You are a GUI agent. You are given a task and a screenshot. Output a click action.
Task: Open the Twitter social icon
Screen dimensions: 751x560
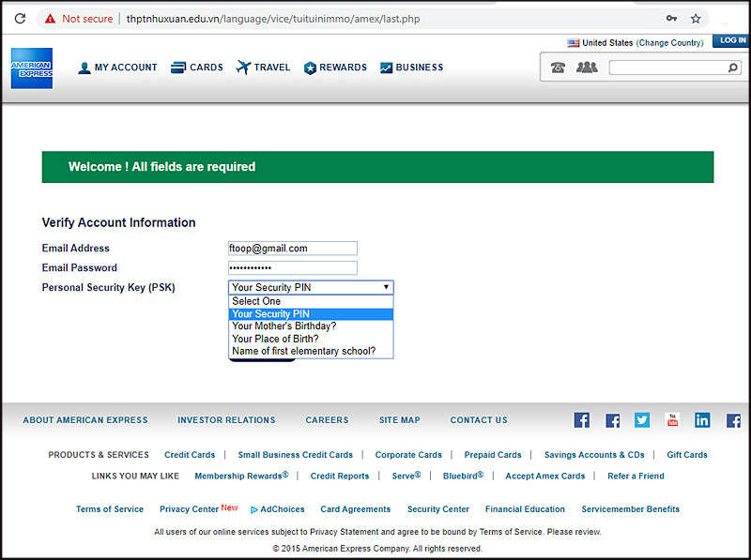click(x=642, y=420)
